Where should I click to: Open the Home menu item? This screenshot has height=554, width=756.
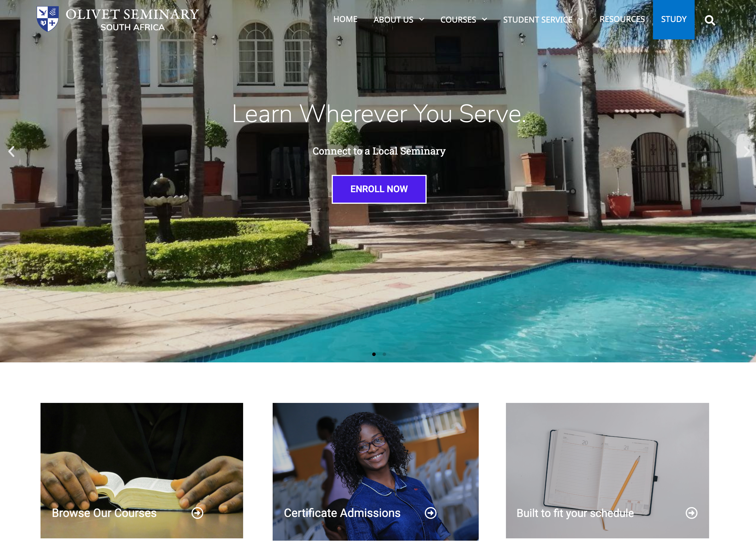click(x=345, y=19)
